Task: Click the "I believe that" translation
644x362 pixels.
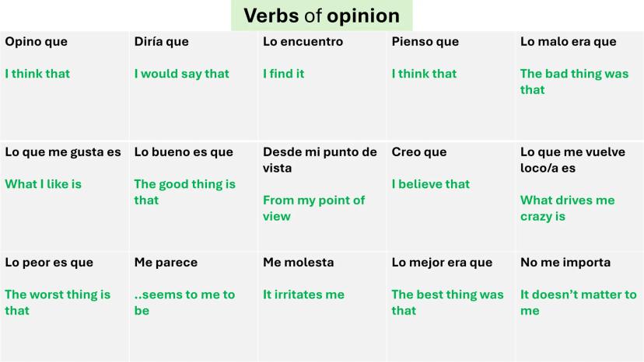Action: point(430,184)
